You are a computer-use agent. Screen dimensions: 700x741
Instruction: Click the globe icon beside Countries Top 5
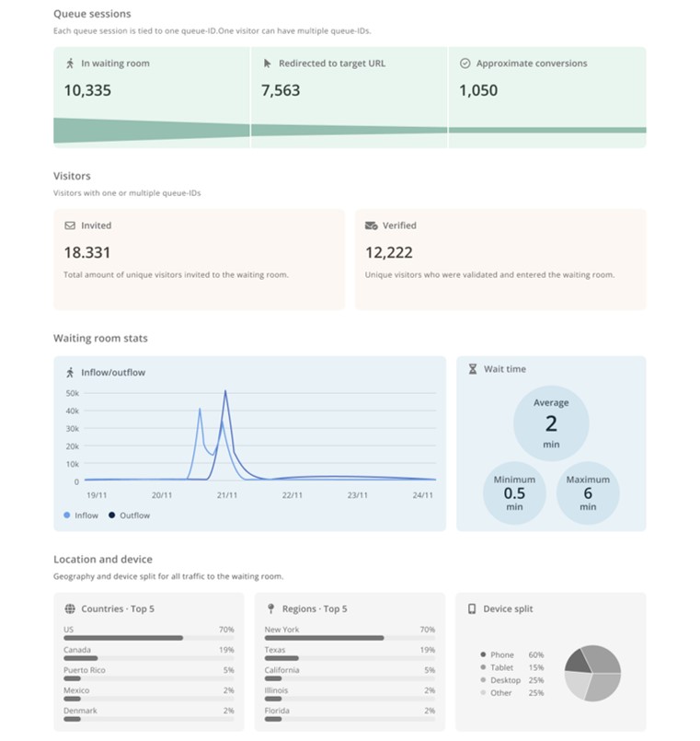click(x=70, y=609)
